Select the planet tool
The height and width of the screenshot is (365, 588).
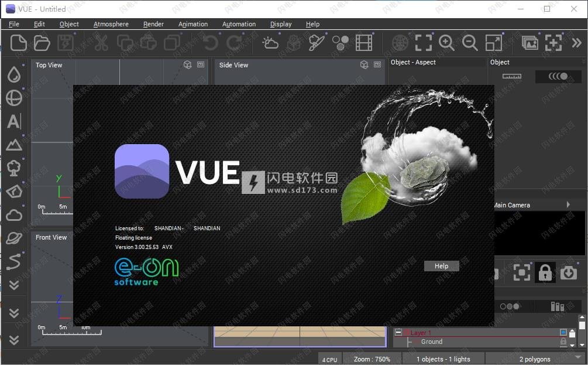pyautogui.click(x=14, y=238)
